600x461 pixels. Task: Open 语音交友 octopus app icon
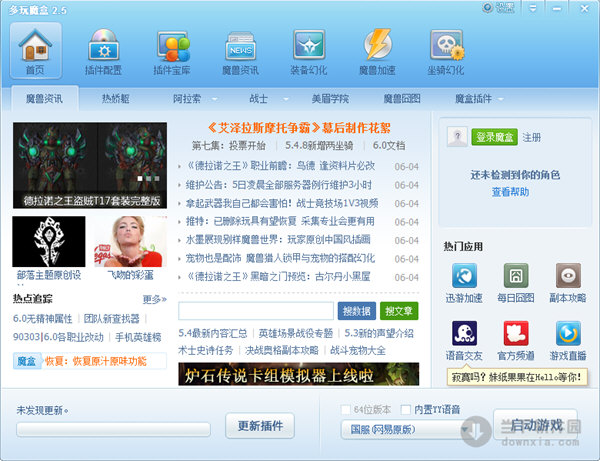464,333
